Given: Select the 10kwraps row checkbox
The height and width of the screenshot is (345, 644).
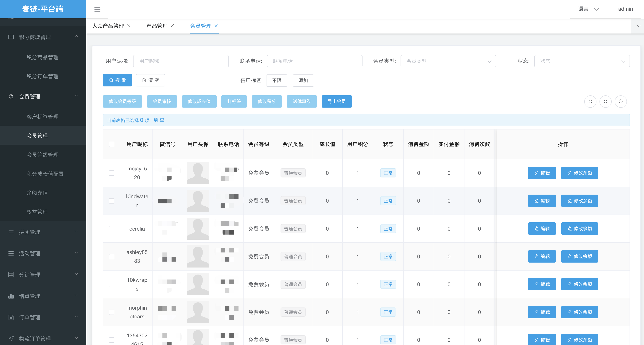Looking at the screenshot, I should [112, 284].
